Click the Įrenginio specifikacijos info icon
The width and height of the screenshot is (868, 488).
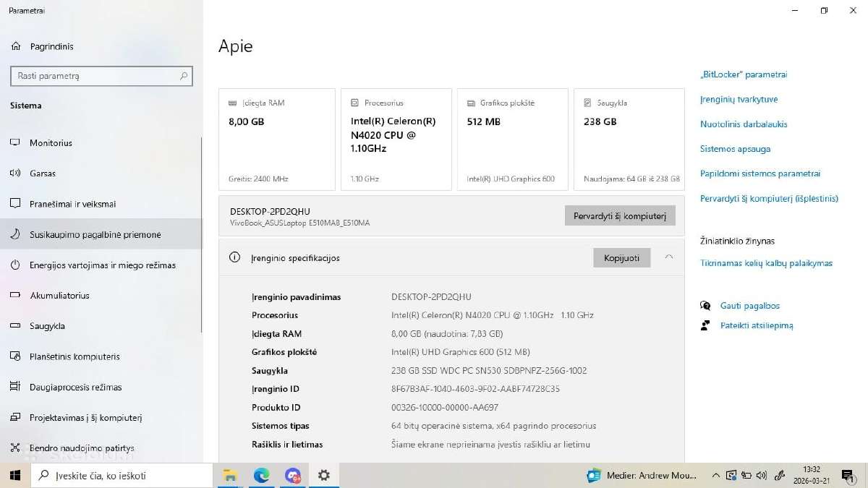coord(234,257)
